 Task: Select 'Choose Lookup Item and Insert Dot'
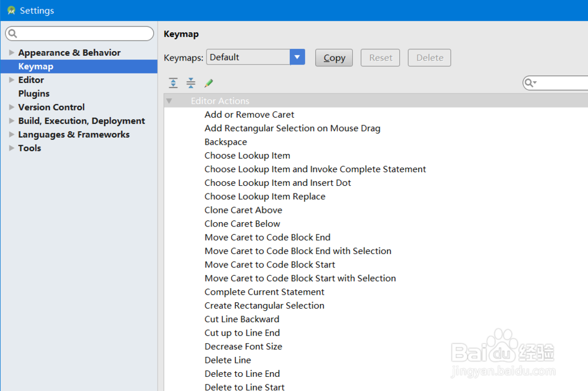point(278,183)
